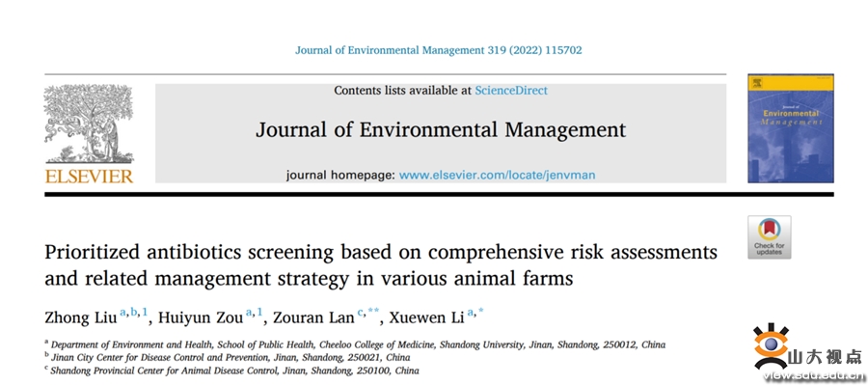868x385 pixels.
Task: Open the journal cover thumbnail
Action: pyautogui.click(x=791, y=128)
